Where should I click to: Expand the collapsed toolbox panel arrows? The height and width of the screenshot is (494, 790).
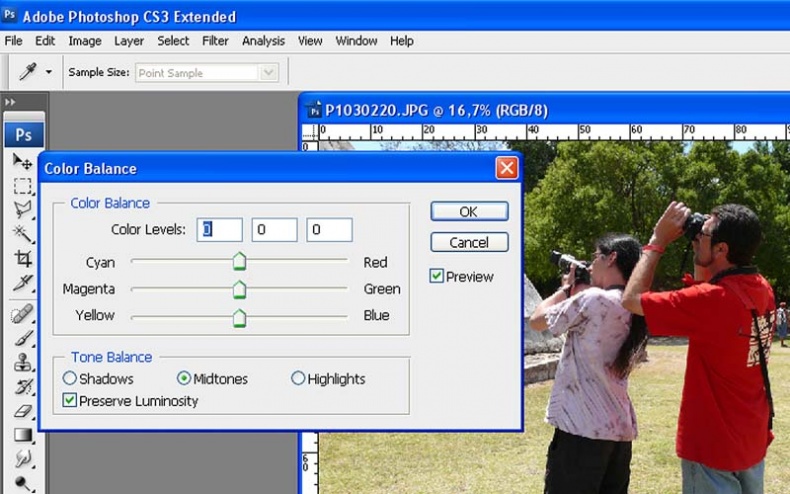click(x=11, y=103)
